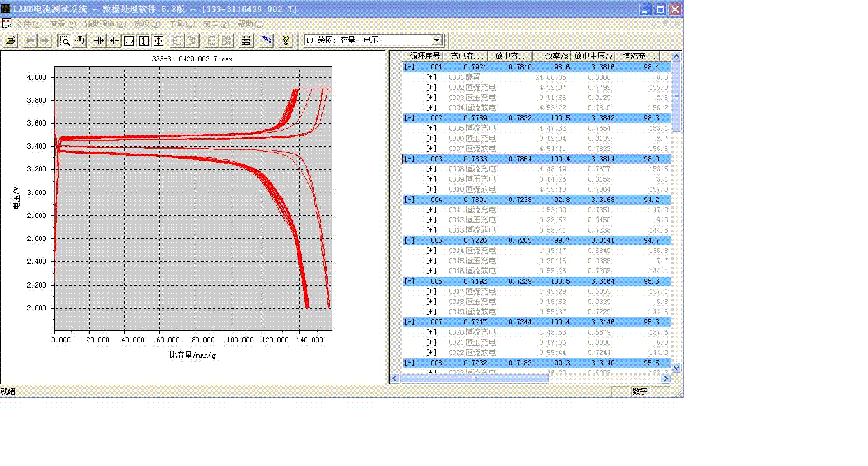The height and width of the screenshot is (466, 868).
Task: Open the 绘图: 容量--电压 dropdown
Action: (x=436, y=41)
